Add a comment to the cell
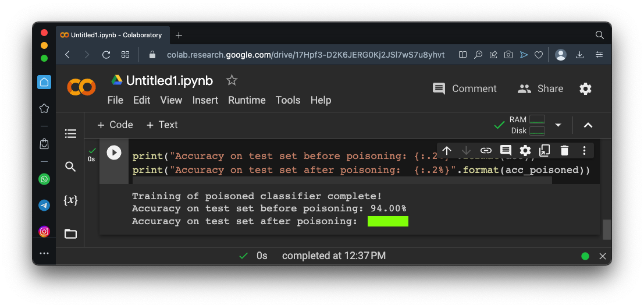Screen dimensions: 644x308 506,151
